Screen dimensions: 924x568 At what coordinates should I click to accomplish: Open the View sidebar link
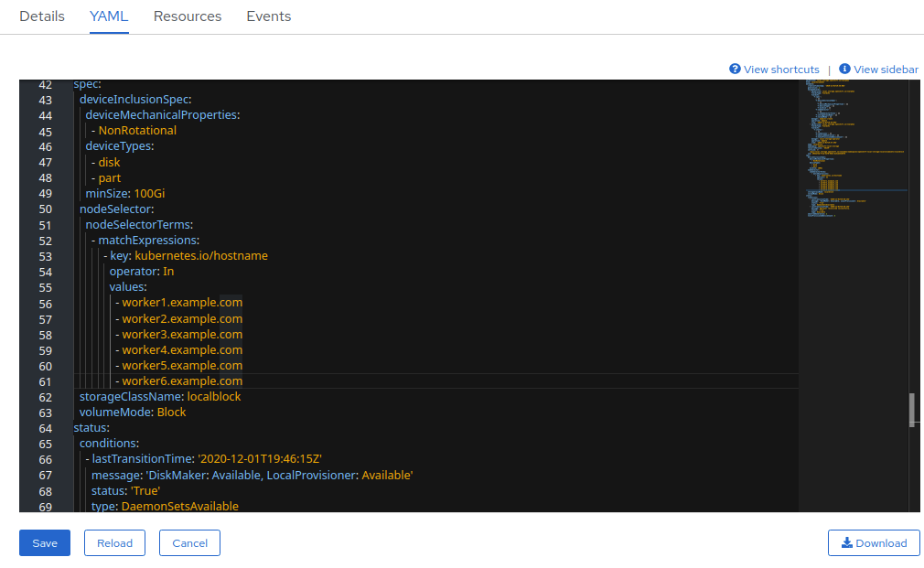[886, 70]
